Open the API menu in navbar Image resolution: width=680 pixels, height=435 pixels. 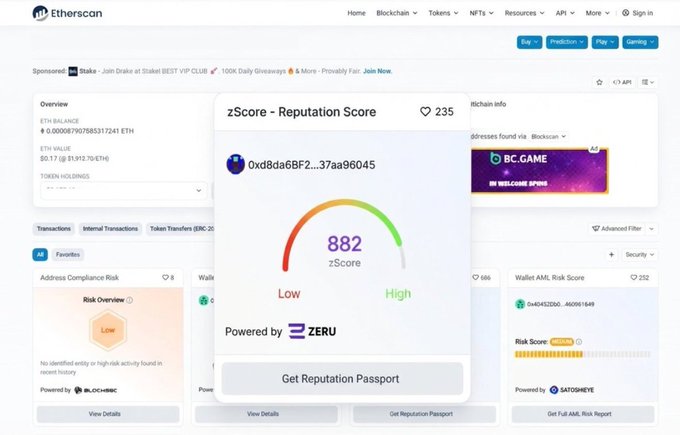click(565, 13)
